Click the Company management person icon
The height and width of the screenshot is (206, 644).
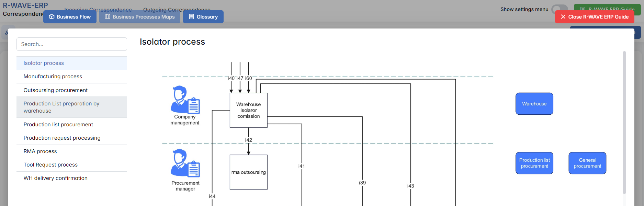(x=185, y=100)
